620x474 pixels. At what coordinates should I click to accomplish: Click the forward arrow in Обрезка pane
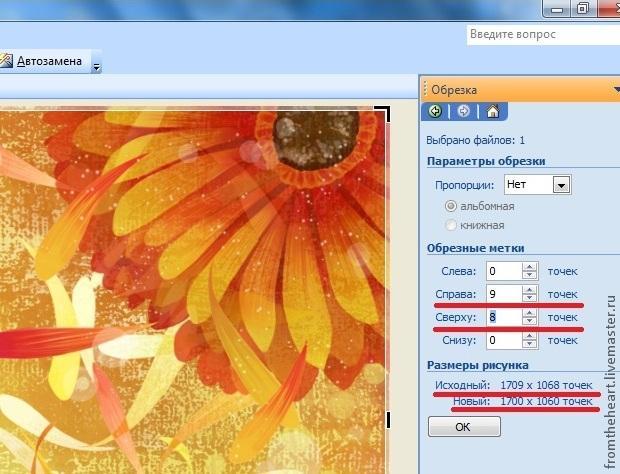click(463, 111)
